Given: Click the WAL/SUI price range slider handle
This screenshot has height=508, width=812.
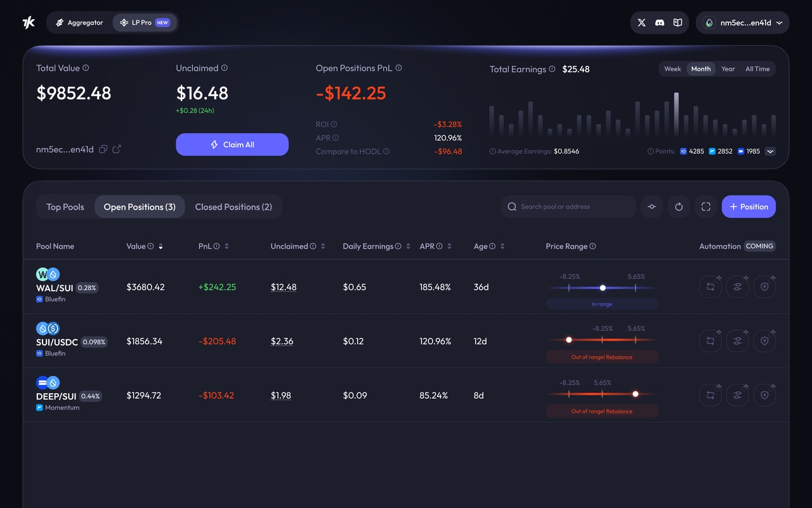Looking at the screenshot, I should (x=603, y=288).
